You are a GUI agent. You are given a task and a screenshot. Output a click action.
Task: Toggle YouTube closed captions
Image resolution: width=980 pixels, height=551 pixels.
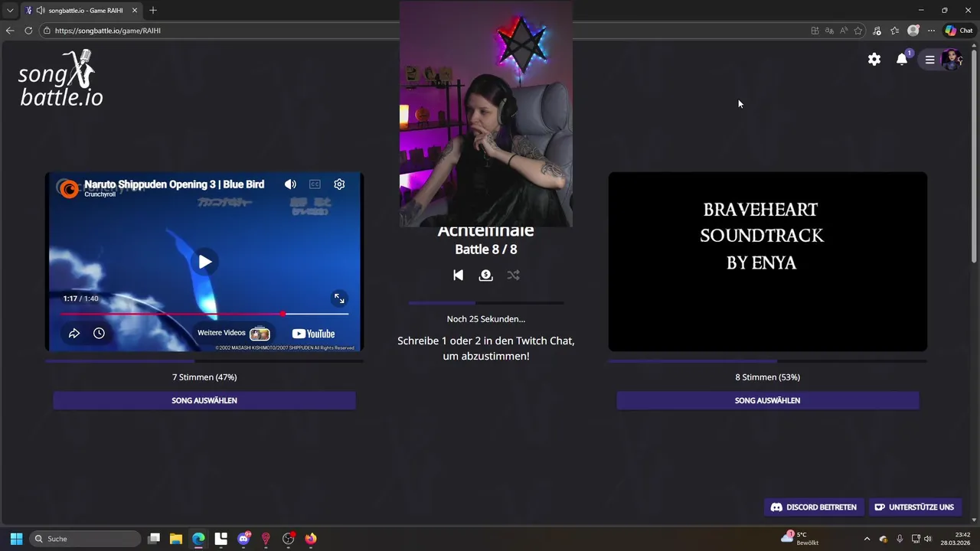click(315, 184)
